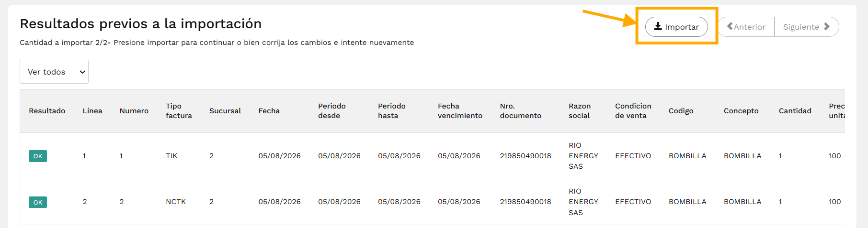The width and height of the screenshot is (868, 228).
Task: Expand the Ver todos dropdown arrow
Action: 82,72
